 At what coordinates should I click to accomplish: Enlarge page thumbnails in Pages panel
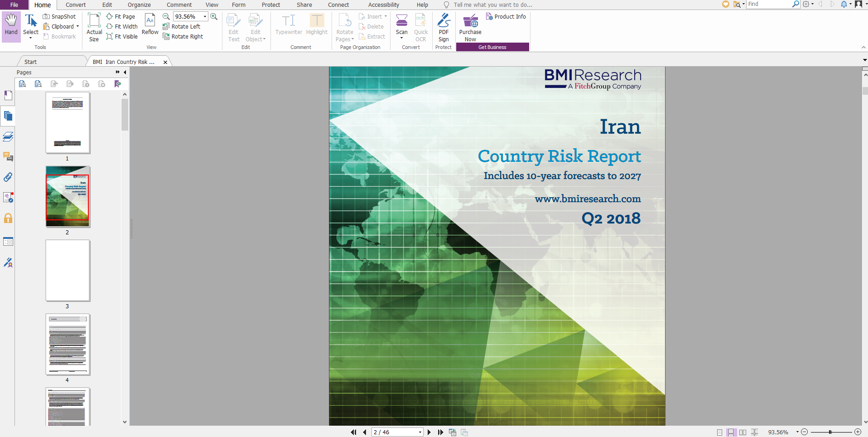pyautogui.click(x=22, y=84)
